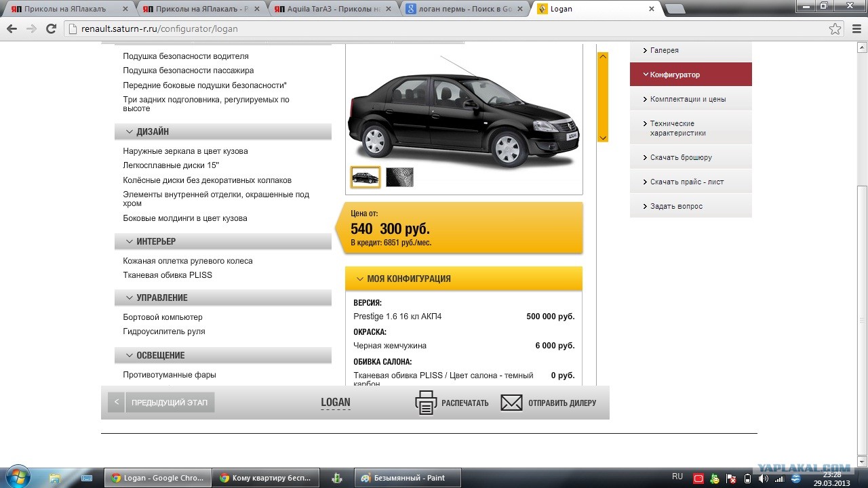This screenshot has height=488, width=868.
Task: Click the red square tray icon
Action: [x=698, y=478]
